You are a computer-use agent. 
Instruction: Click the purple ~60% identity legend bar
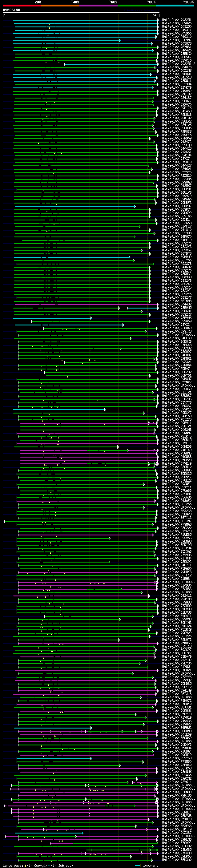pyautogui.click(x=98, y=6)
